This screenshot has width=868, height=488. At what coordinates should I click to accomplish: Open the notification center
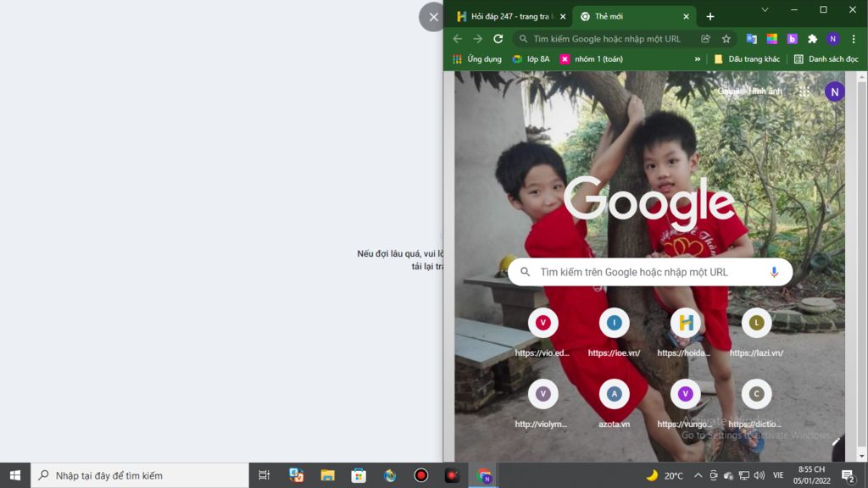[848, 475]
